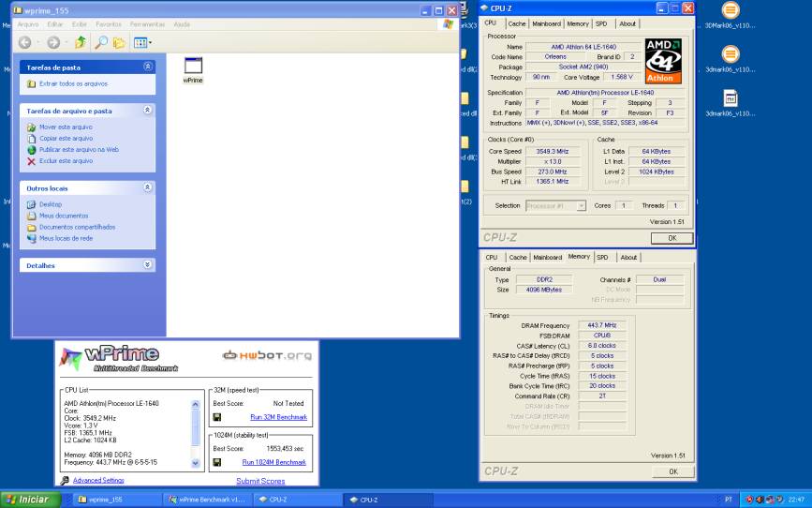Open the Ferramentas menu
This screenshot has width=812, height=508.
click(148, 24)
